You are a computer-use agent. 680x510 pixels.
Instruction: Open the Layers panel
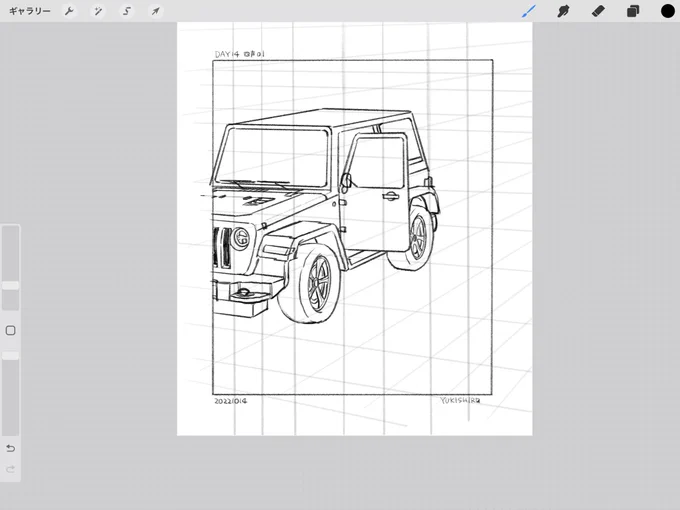click(633, 11)
